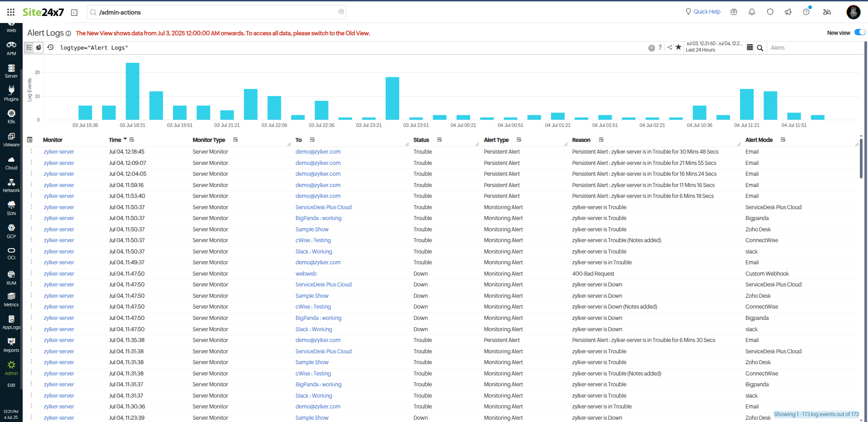
Task: Open the calendar date picker icon
Action: [x=750, y=47]
